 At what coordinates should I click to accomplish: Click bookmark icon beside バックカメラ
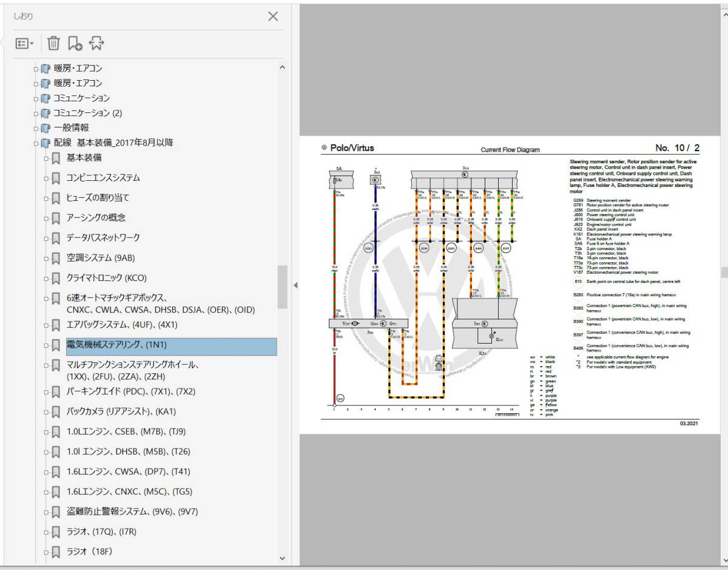(x=56, y=412)
